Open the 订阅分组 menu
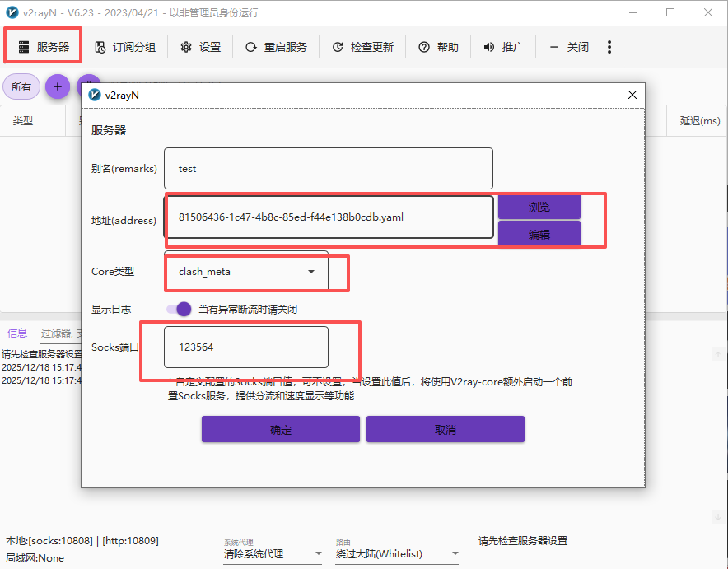Screen dimensions: 728x569 pos(125,47)
